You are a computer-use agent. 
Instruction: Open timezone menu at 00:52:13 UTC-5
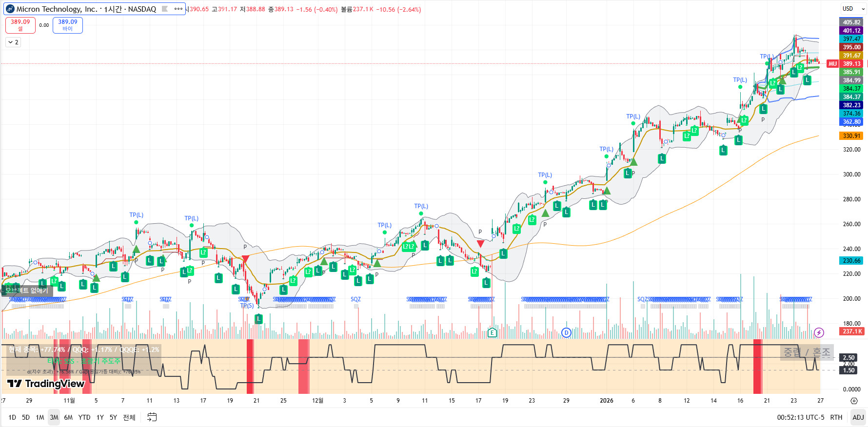click(801, 417)
